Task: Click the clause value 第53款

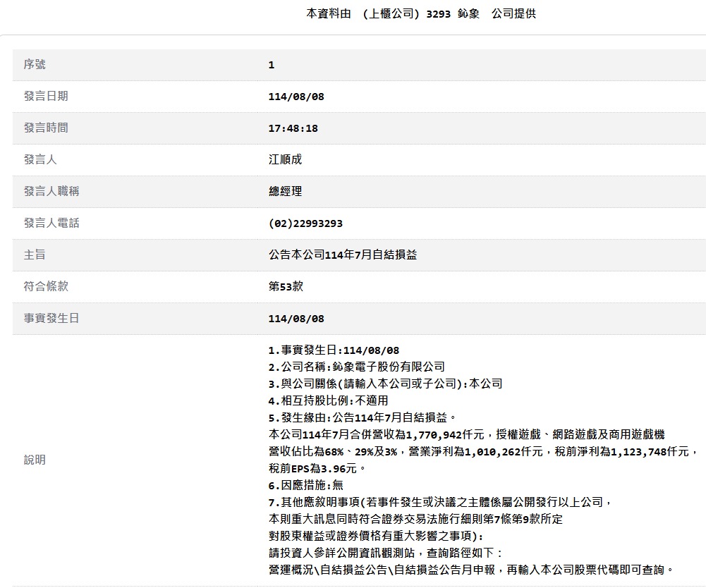Action: pos(286,287)
